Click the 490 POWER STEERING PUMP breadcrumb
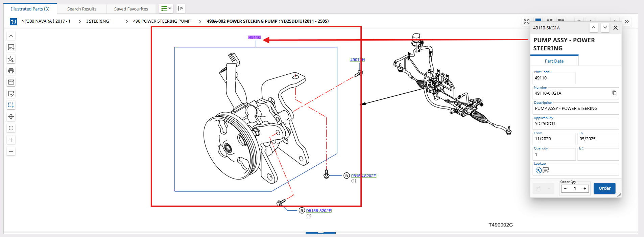This screenshot has width=644, height=237. tap(162, 21)
